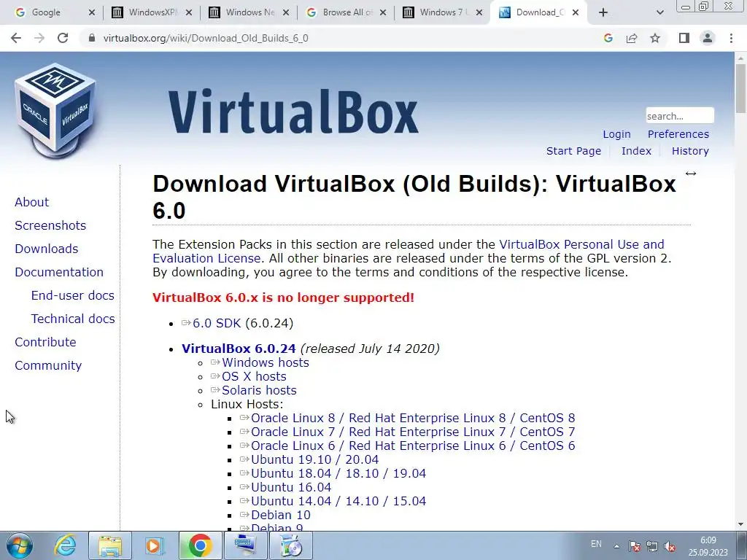Open Contribute in the sidebar
Image resolution: width=747 pixels, height=560 pixels.
45,342
